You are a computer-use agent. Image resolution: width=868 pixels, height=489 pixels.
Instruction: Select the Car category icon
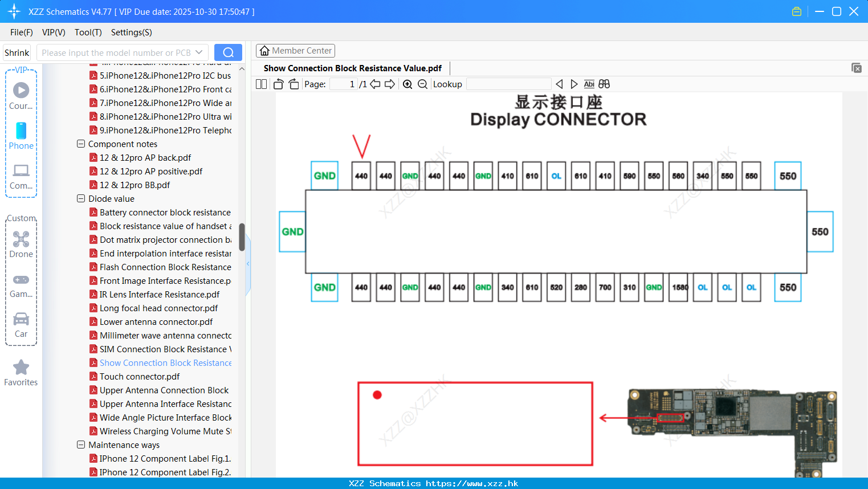click(21, 319)
